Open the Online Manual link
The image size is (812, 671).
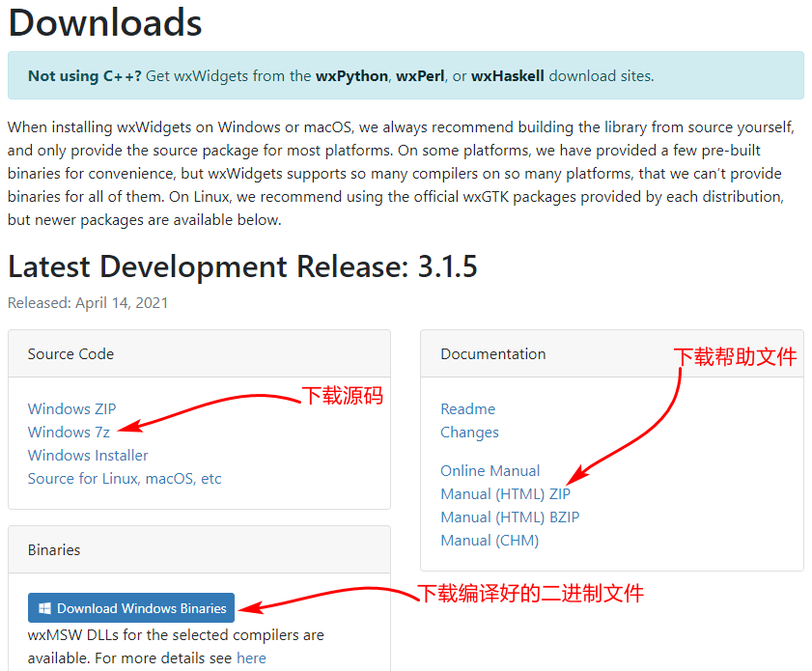[490, 470]
